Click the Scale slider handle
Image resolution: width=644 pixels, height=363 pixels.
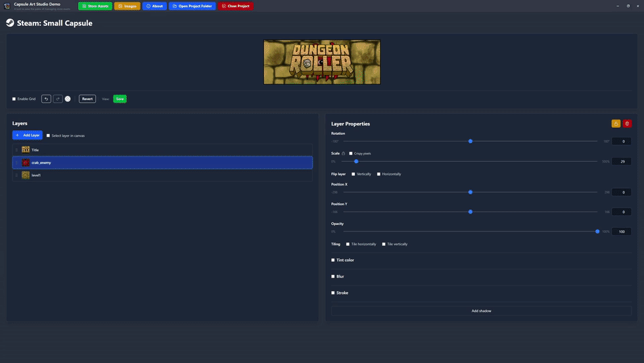coord(356,161)
